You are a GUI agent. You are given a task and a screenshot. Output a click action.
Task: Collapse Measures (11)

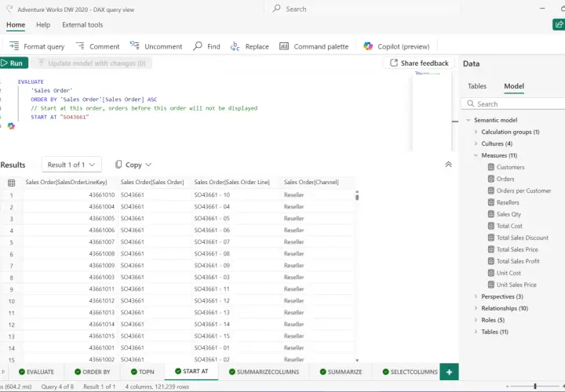pos(476,155)
